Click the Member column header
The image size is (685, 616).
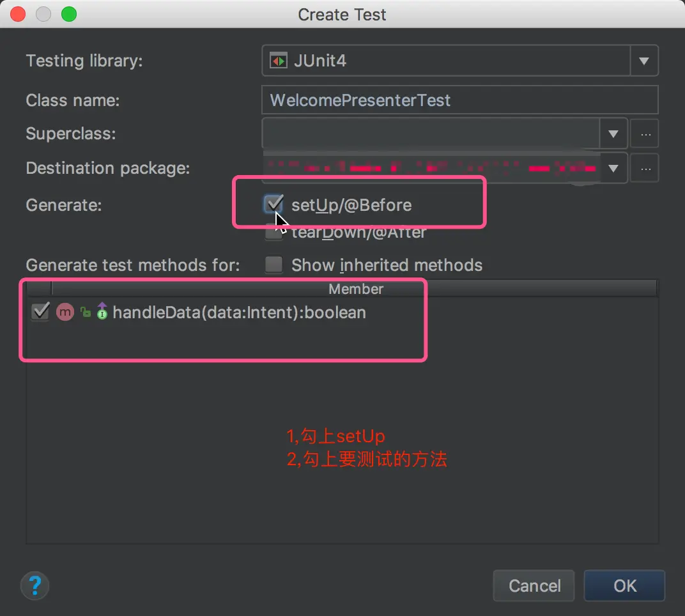355,289
